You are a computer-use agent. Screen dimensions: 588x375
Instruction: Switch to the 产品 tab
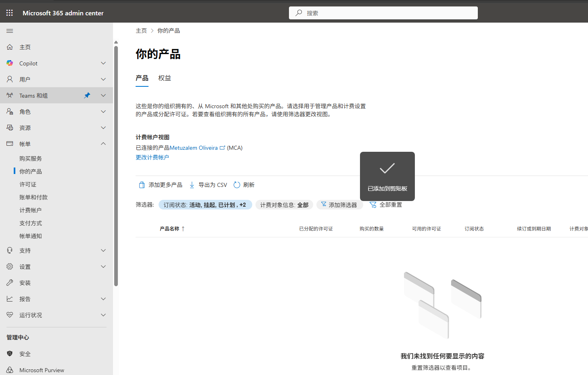click(x=142, y=78)
